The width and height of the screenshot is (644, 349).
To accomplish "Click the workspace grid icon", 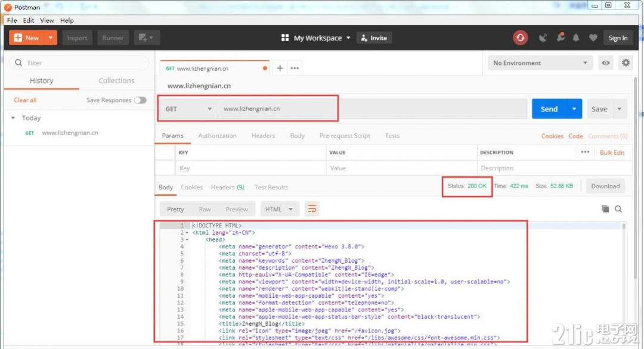I will pyautogui.click(x=285, y=38).
